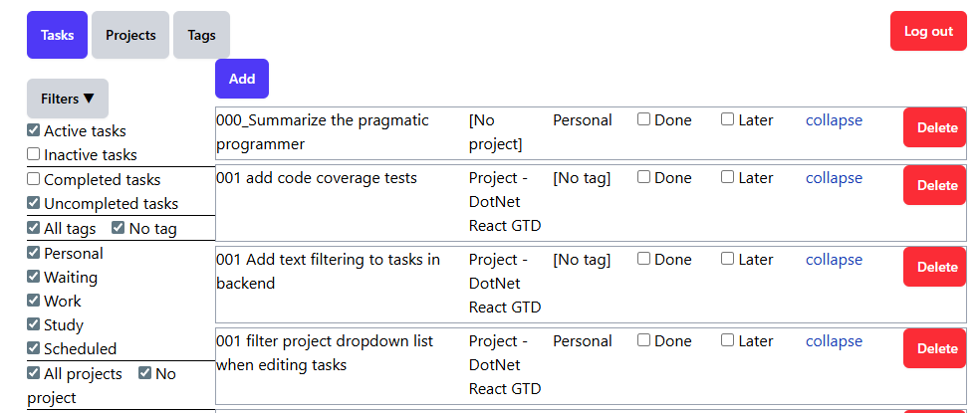Tick Later for 'Summarize the pragmatic programmer' task
Screen dimensions: 980x413
[x=728, y=119]
